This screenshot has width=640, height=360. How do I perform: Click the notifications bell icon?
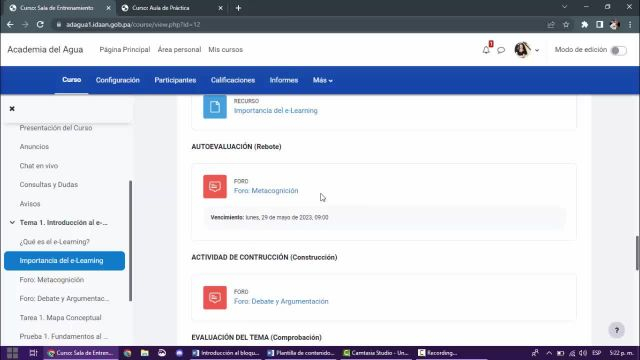tap(486, 50)
